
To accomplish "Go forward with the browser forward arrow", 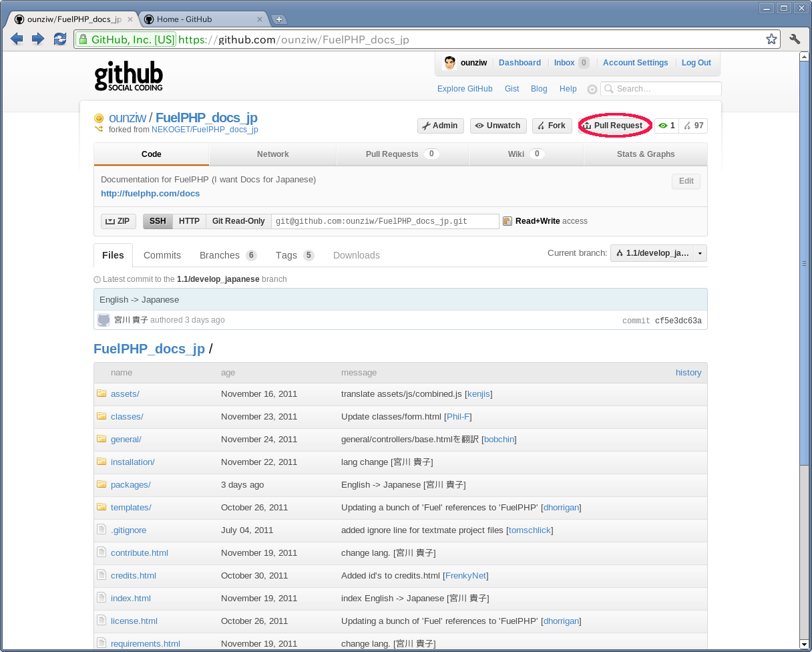I will [x=38, y=39].
